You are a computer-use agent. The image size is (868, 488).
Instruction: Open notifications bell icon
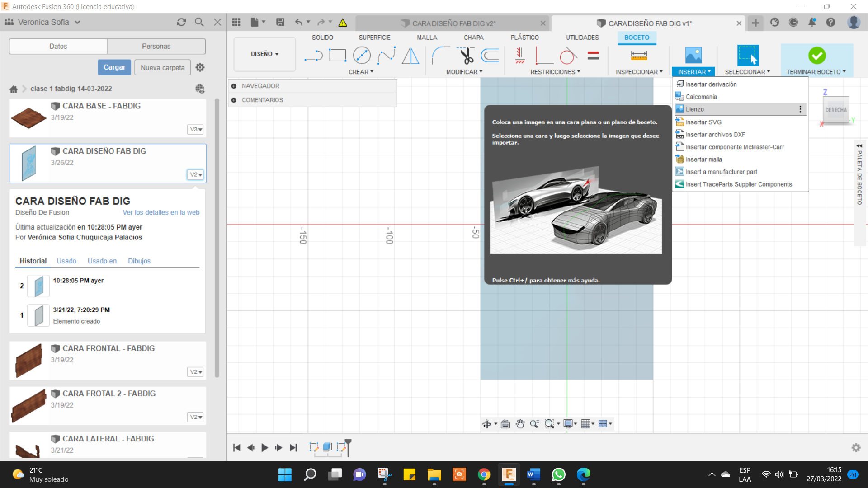coord(812,22)
